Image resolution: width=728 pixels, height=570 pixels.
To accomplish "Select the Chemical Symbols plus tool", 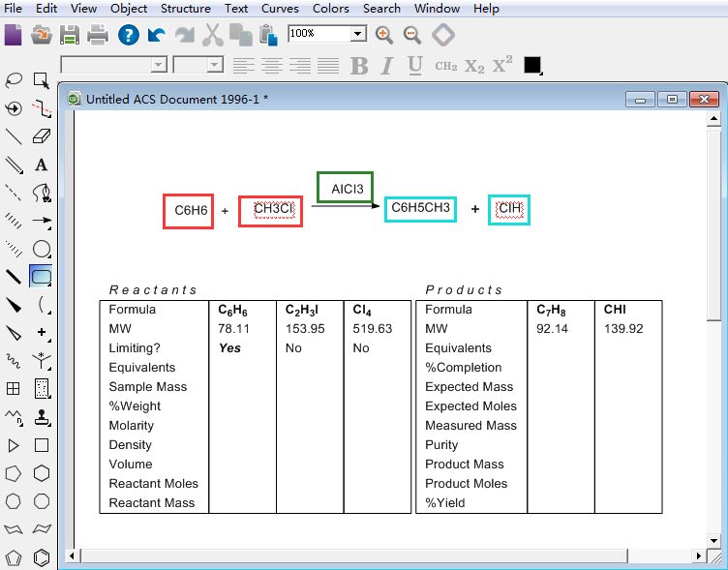I will (42, 332).
